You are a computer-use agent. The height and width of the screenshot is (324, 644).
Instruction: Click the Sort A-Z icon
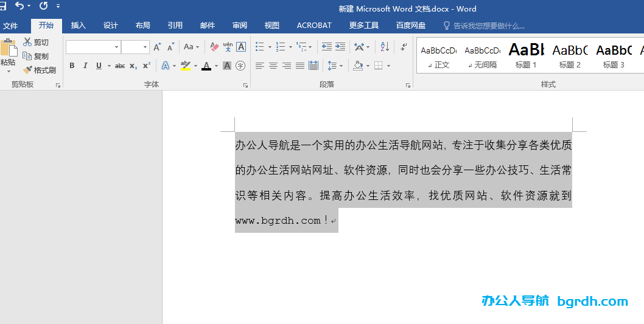coord(385,46)
